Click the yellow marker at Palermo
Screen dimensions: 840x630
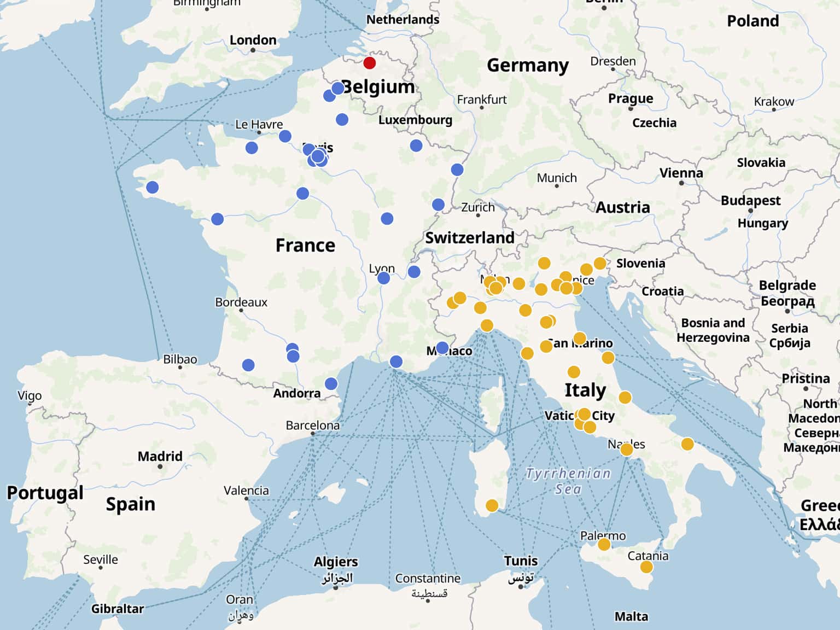point(604,544)
